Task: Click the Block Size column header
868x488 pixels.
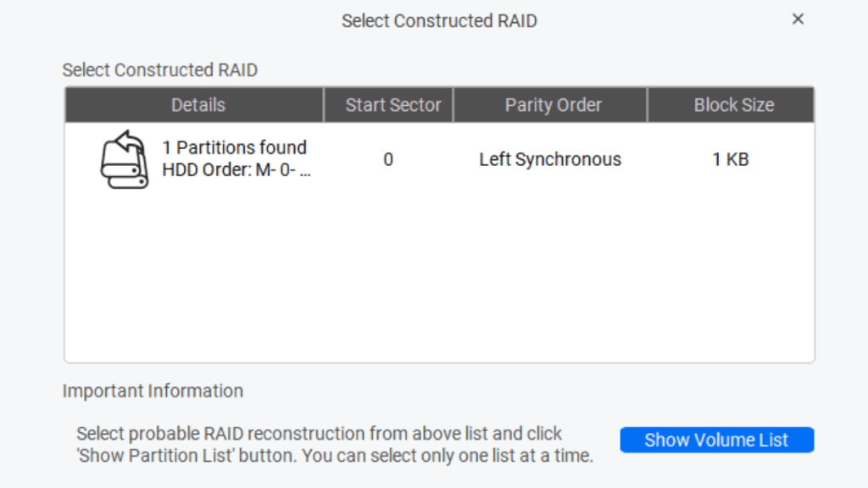Action: 733,105
